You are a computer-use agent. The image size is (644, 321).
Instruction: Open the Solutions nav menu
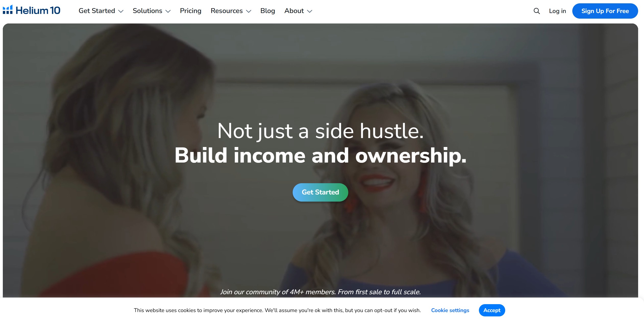[147, 11]
